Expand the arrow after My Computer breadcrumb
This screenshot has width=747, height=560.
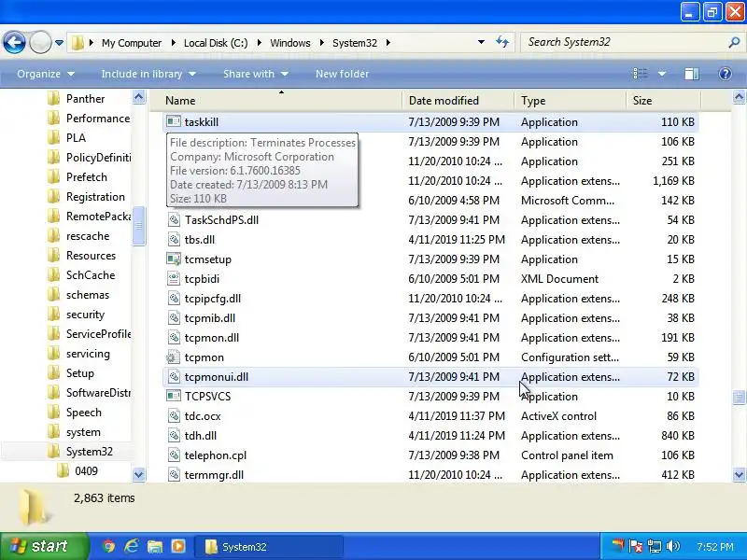173,43
